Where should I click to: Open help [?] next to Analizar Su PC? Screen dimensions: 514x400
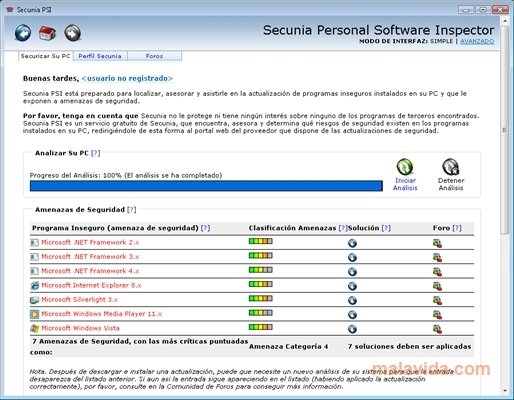(95, 153)
